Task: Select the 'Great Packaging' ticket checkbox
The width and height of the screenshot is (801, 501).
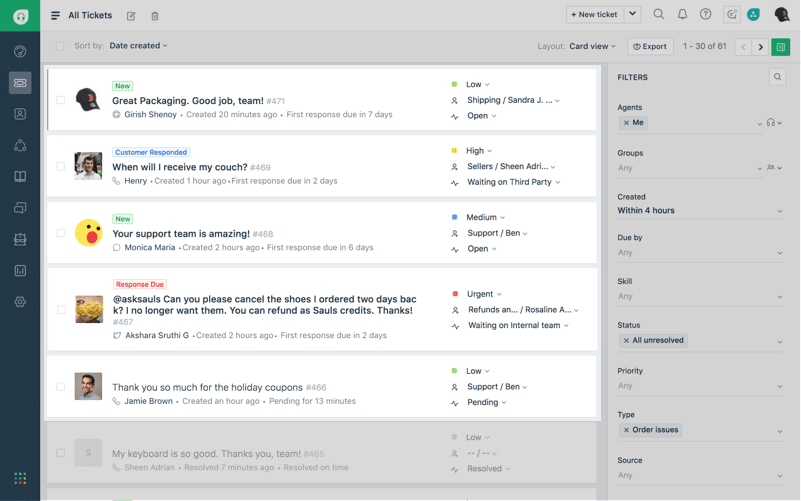Action: pos(61,100)
